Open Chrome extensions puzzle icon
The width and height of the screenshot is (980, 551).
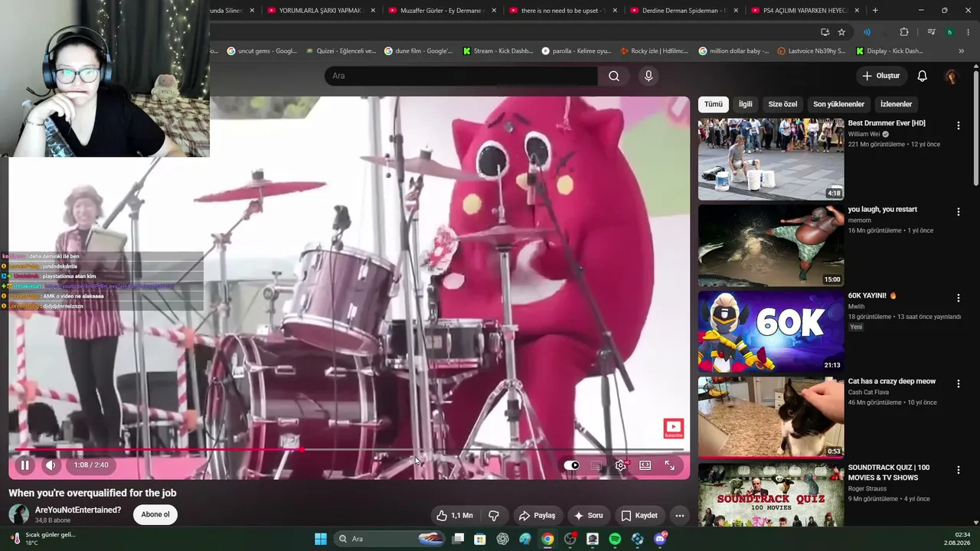(x=904, y=32)
